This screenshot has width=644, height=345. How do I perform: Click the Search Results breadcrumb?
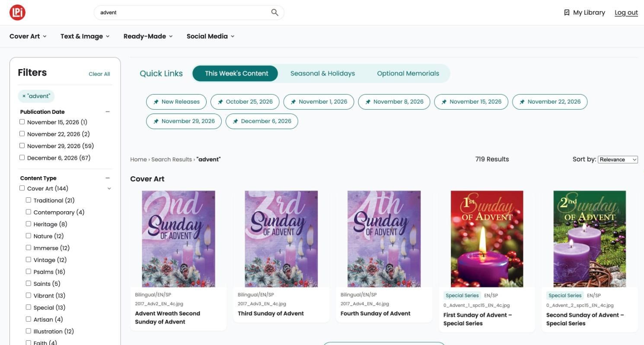click(x=172, y=159)
